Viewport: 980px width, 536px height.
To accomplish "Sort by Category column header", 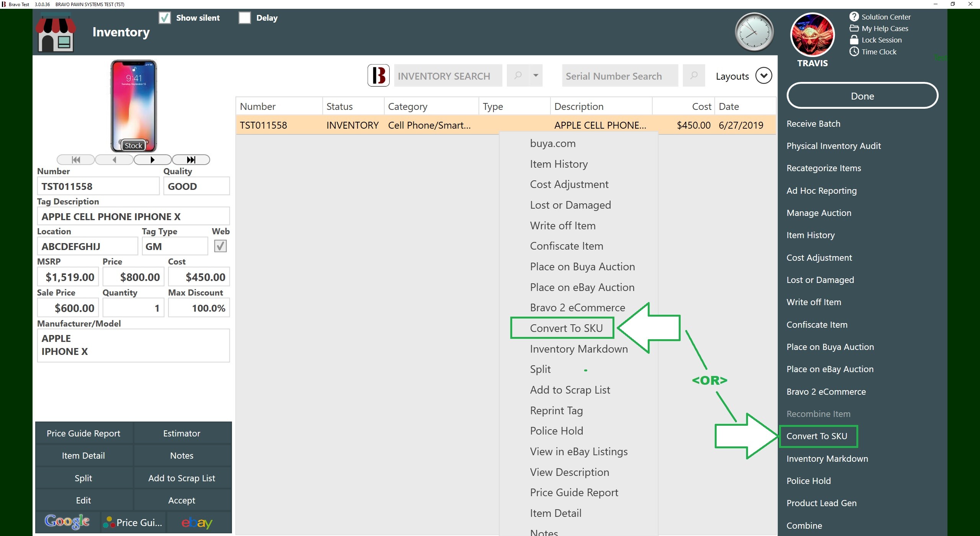I will coord(431,106).
